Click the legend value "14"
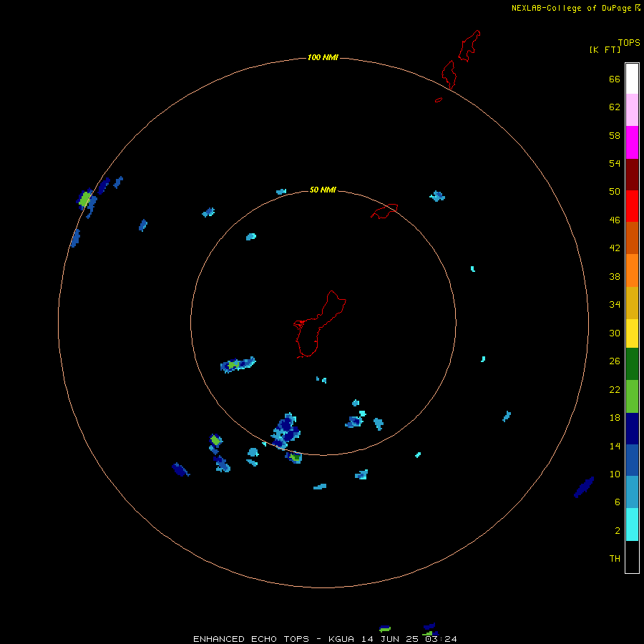Viewport: 644px width, 644px height. pos(615,446)
